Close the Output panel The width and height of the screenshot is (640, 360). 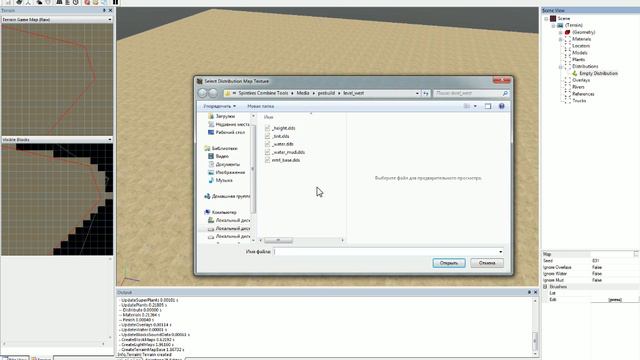pyautogui.click(x=536, y=292)
